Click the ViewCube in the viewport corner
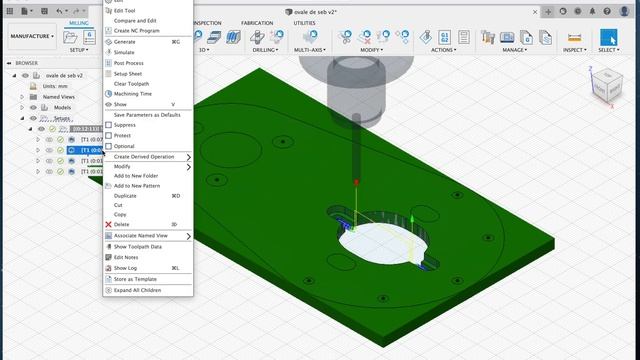 click(607, 85)
